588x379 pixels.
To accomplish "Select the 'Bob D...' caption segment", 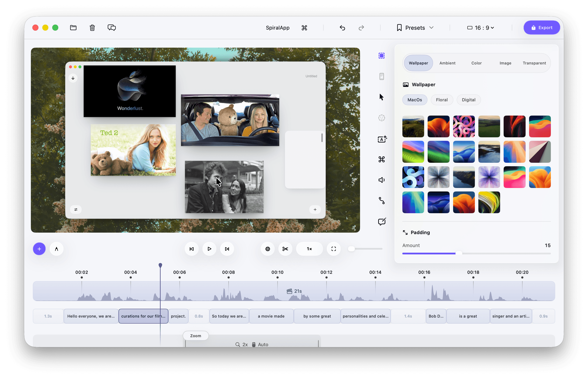I will (x=436, y=316).
